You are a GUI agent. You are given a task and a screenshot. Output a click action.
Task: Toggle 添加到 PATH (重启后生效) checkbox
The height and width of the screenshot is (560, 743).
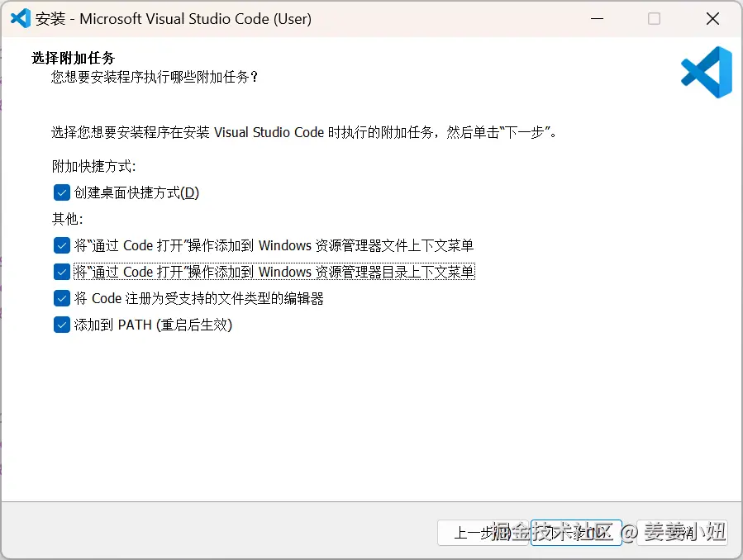click(x=62, y=325)
